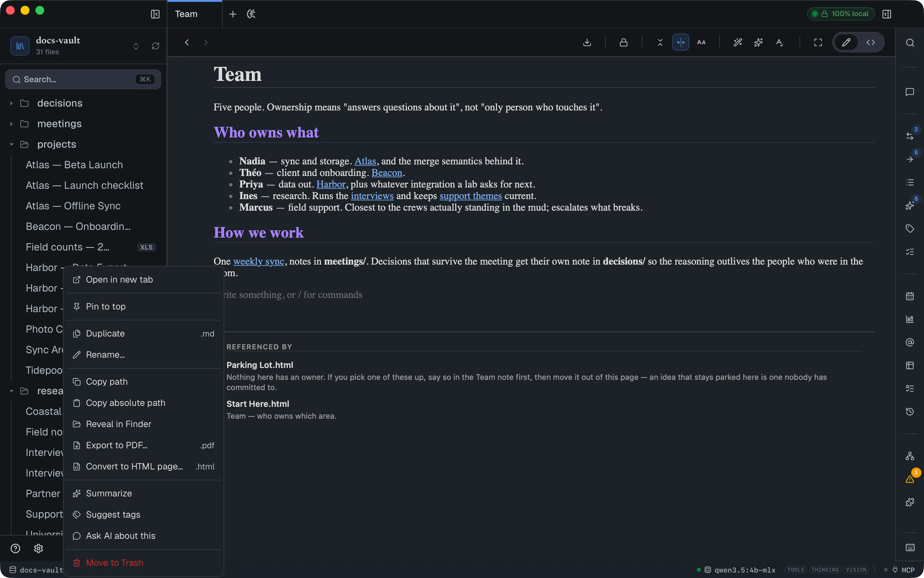Choose Export to PDF menu entry
This screenshot has width=924, height=578.
[143, 445]
